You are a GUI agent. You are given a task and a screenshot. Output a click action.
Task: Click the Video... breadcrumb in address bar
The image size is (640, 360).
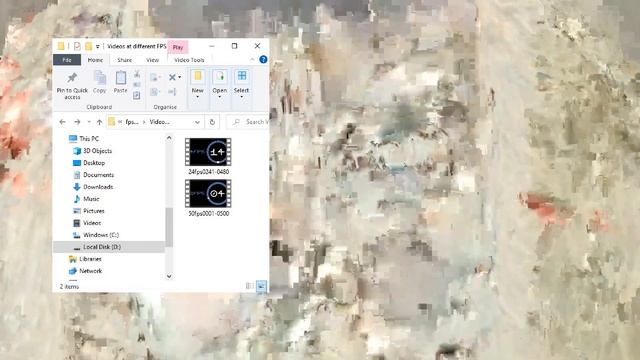[160, 122]
